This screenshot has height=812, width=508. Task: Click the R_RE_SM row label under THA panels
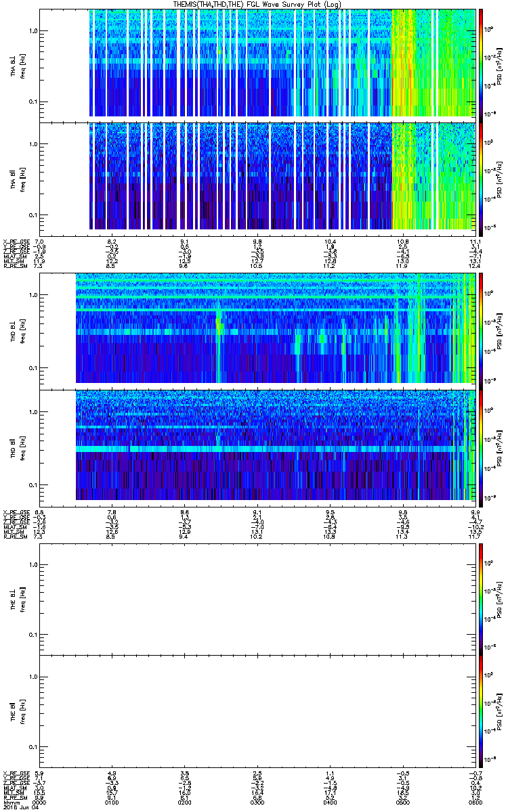point(16,266)
